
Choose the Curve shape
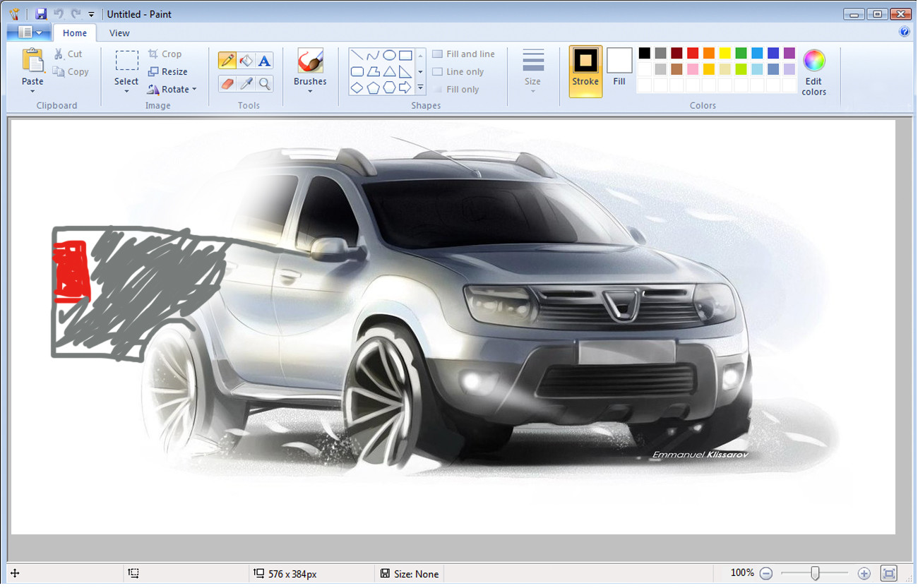coord(373,55)
